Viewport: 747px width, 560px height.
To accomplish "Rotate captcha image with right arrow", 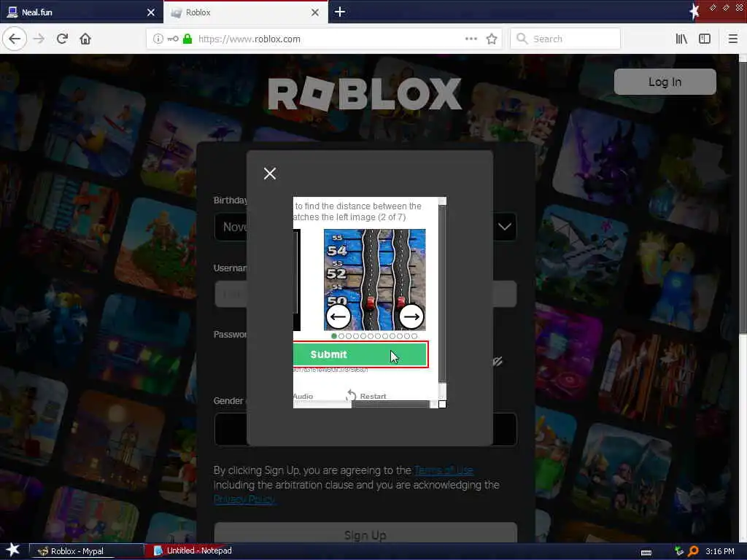I will [411, 316].
